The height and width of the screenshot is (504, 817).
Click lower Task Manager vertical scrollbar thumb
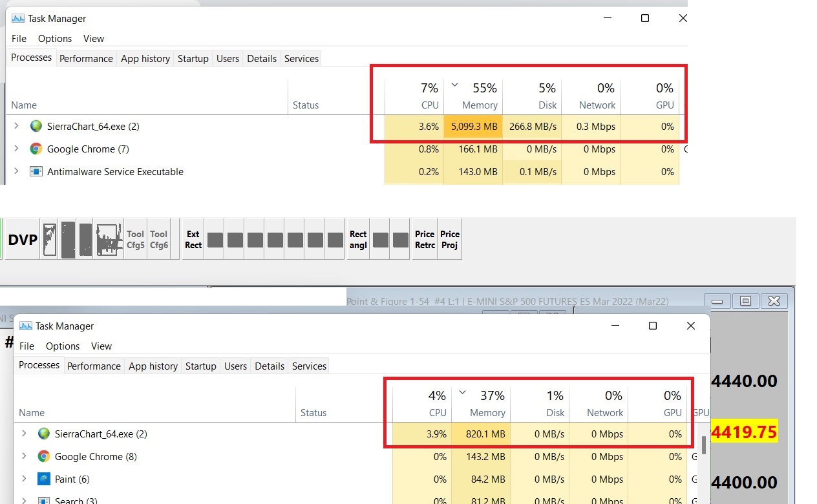[704, 445]
